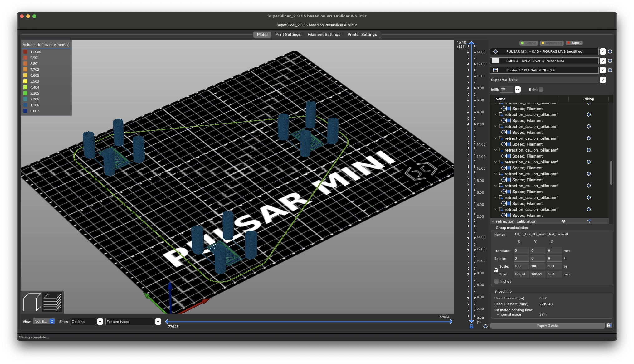Toggle retraction_calibration visibility eye
The image size is (634, 364).
[563, 221]
